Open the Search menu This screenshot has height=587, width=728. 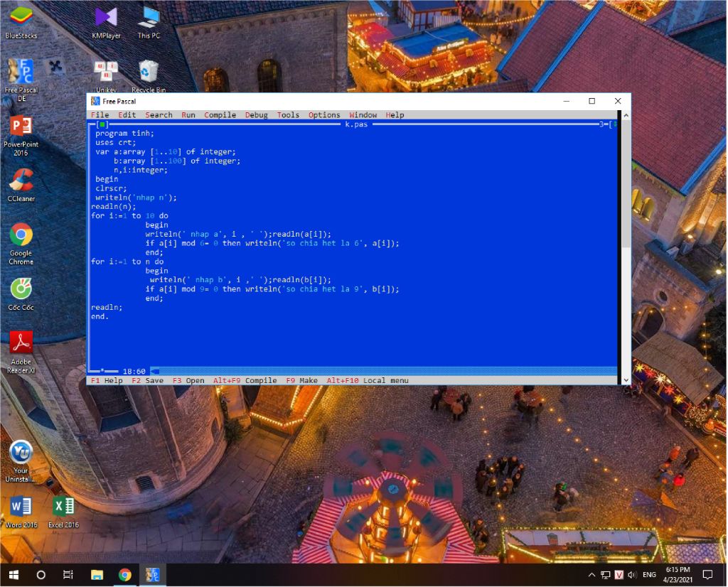(x=159, y=115)
